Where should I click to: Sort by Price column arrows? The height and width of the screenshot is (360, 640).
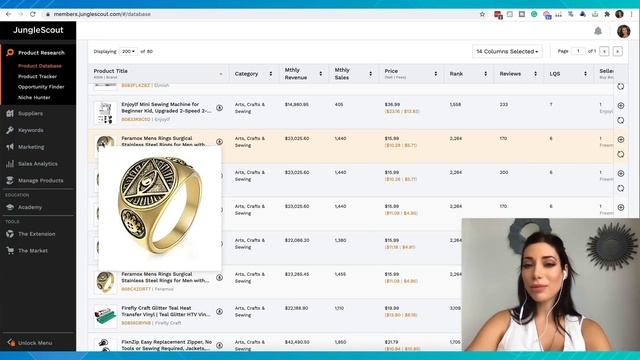[436, 74]
